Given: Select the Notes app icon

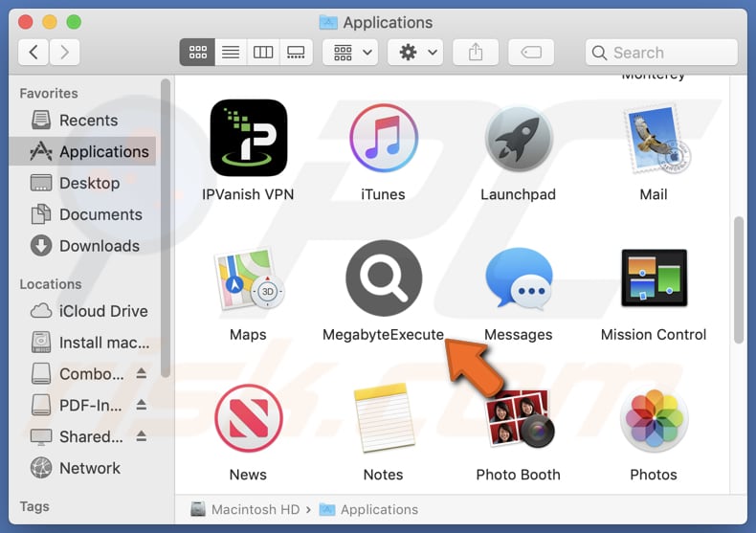Looking at the screenshot, I should tap(385, 418).
